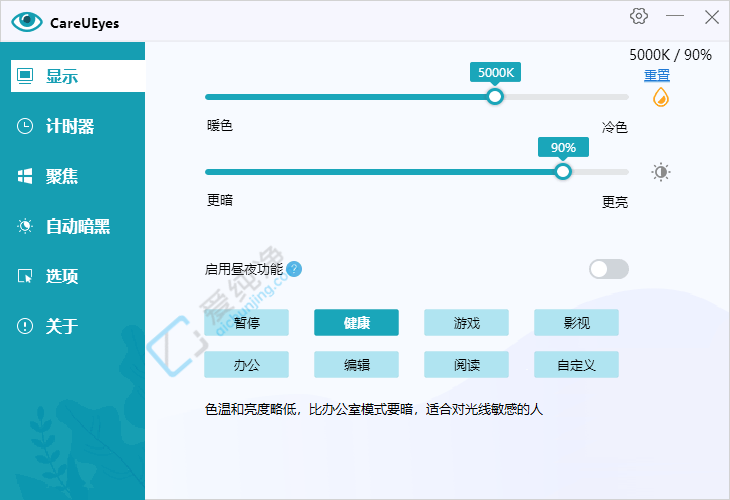Viewport: 730px width, 500px height.
Task: Click the 冷色 cool label
Action: [x=615, y=127]
